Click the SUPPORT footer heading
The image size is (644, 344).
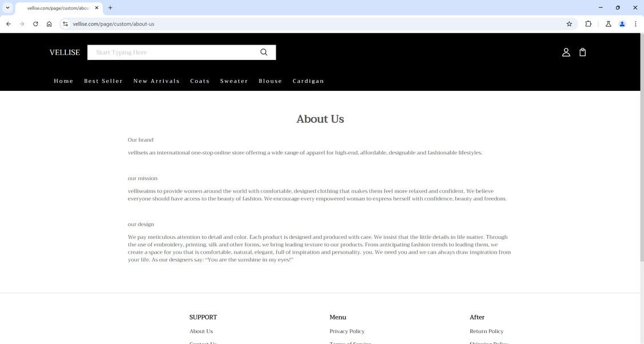(x=203, y=317)
